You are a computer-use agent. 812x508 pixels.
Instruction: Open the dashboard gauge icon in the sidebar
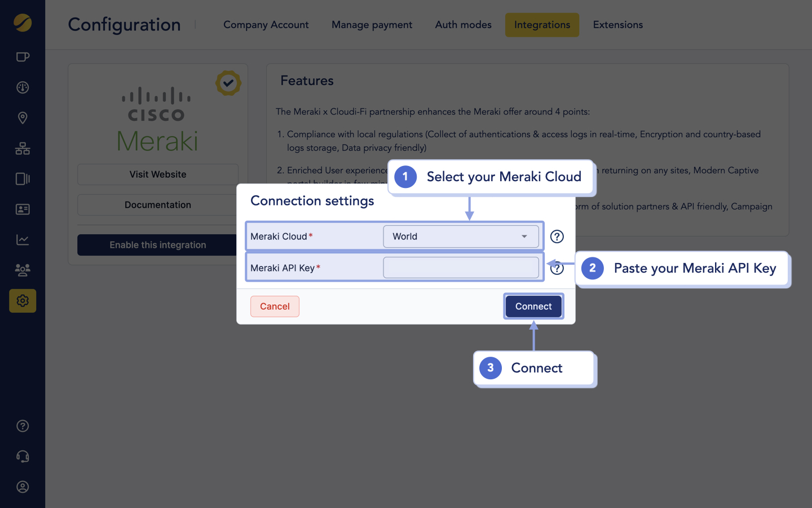[x=23, y=87]
